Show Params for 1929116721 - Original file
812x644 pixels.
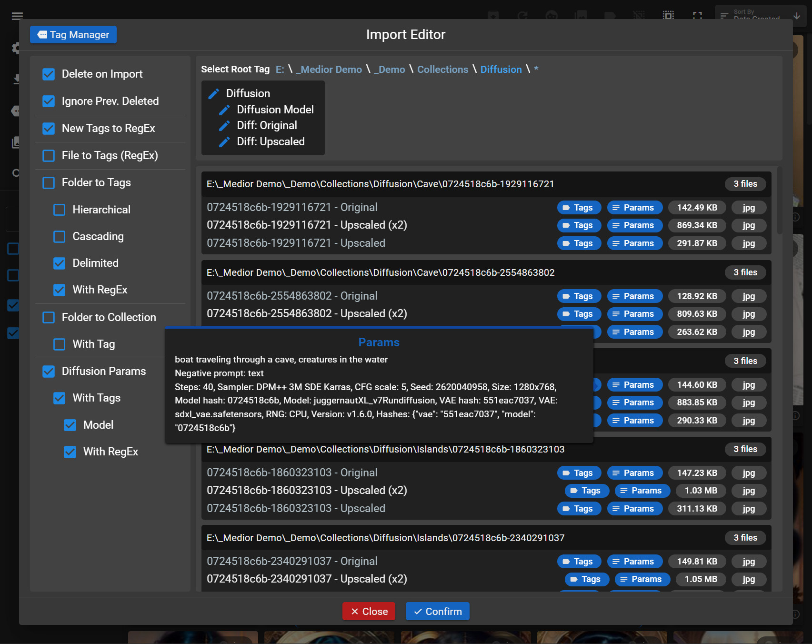pos(635,208)
